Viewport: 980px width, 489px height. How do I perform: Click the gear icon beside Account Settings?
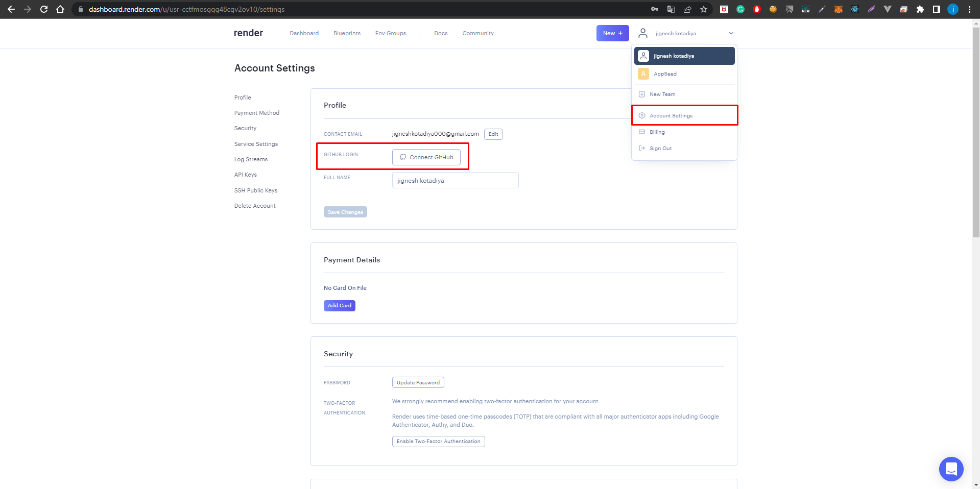pos(641,115)
